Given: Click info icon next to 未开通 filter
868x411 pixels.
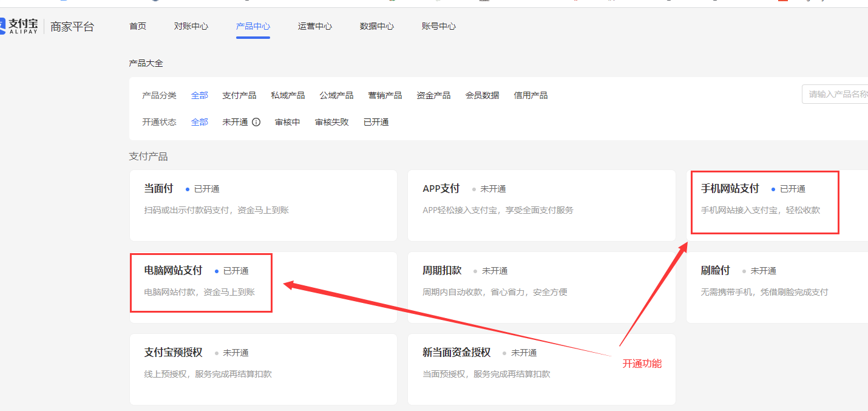Looking at the screenshot, I should (x=256, y=122).
